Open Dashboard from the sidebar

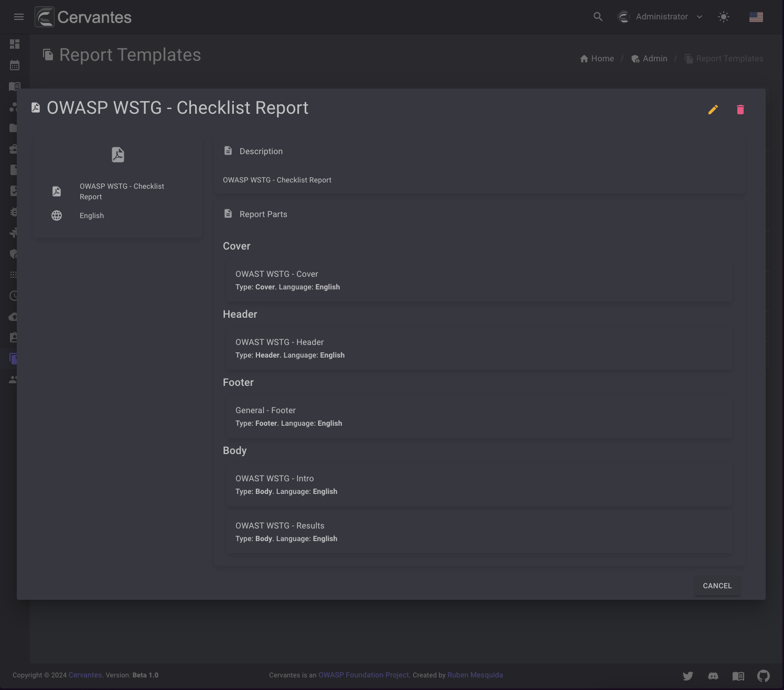(x=15, y=44)
